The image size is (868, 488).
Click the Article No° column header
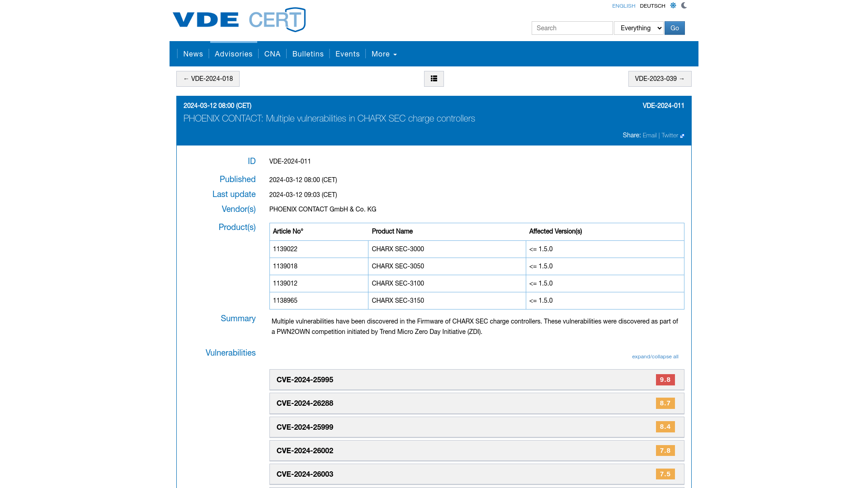pyautogui.click(x=288, y=231)
